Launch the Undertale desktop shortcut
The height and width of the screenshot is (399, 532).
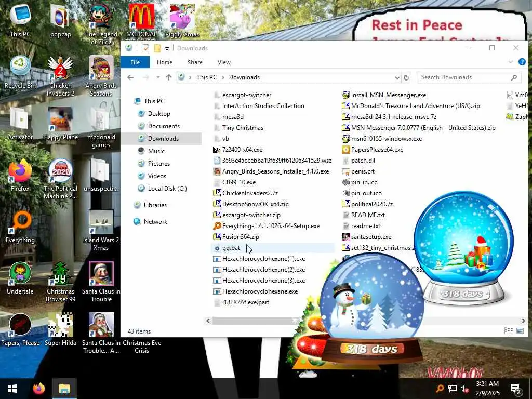20,278
